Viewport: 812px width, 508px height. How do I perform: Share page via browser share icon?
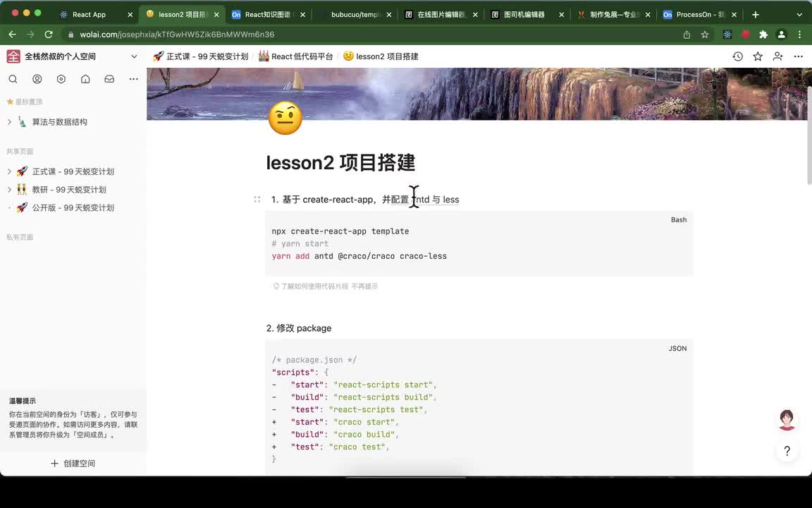[687, 34]
